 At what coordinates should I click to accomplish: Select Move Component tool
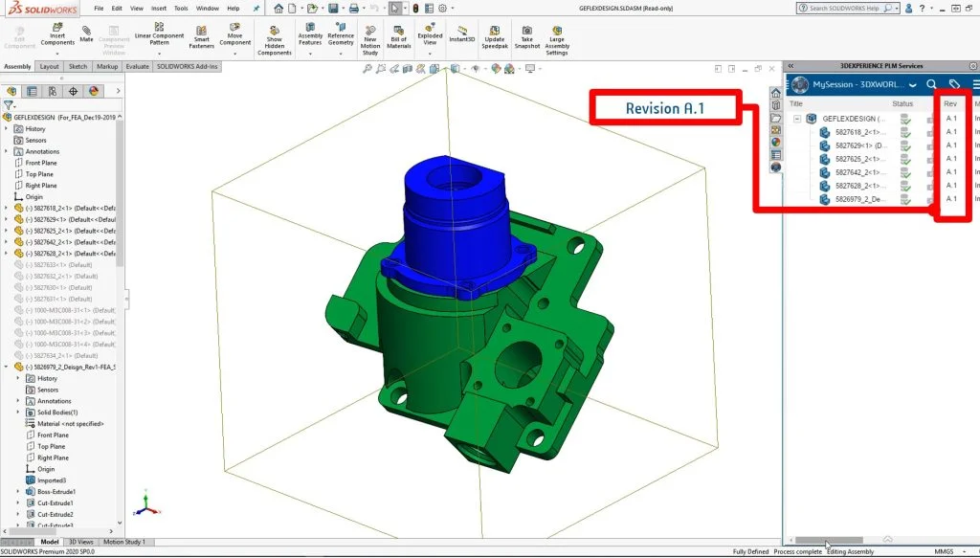point(235,35)
